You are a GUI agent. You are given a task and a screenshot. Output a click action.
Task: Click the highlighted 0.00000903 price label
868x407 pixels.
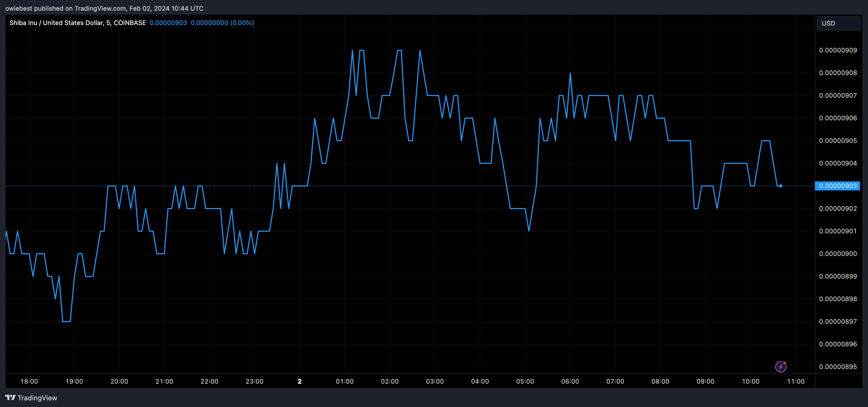[837, 186]
